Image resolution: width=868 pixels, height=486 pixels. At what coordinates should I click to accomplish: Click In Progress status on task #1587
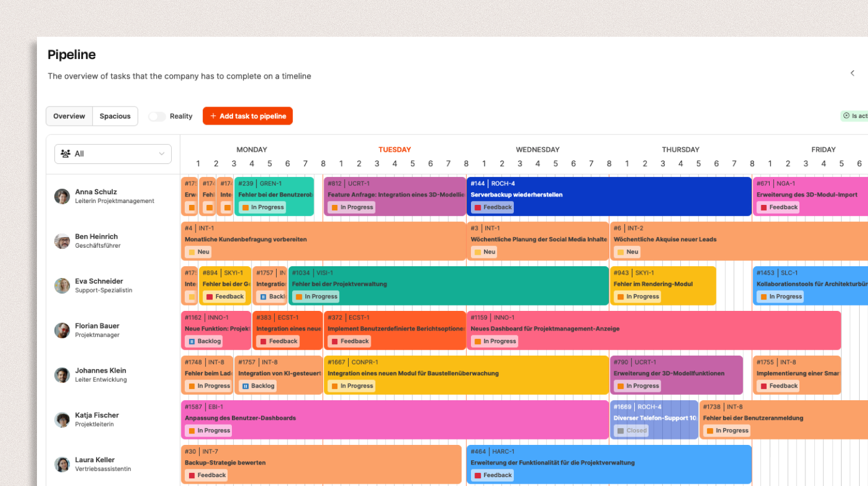tap(209, 431)
